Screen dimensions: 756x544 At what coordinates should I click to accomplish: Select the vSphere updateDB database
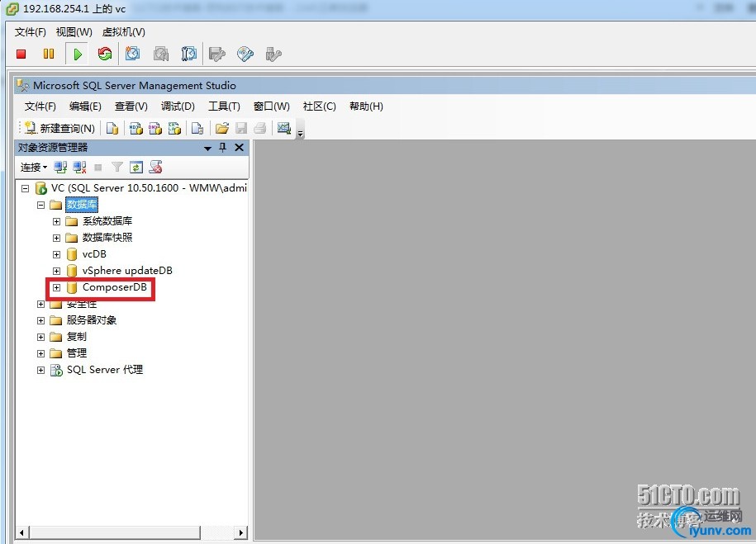pos(127,271)
